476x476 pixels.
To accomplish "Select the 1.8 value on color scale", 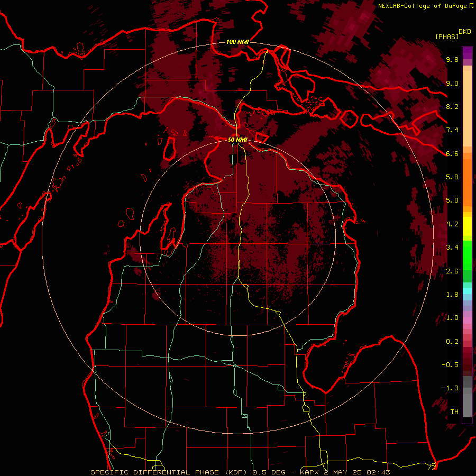I will click(452, 295).
